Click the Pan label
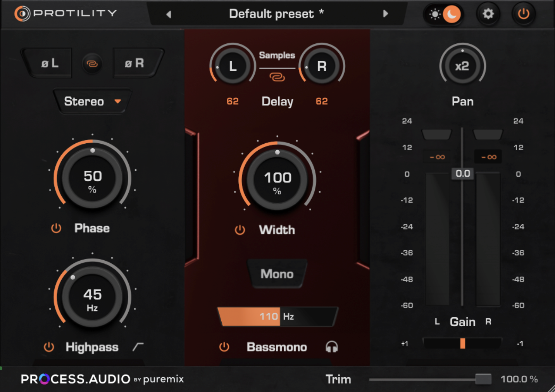 [462, 101]
